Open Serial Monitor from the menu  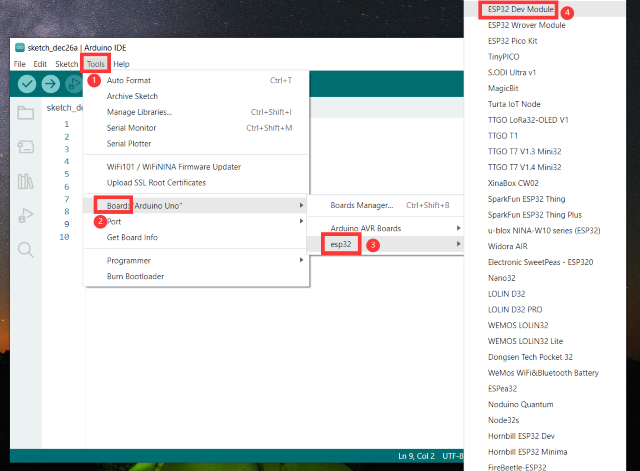coord(196,128)
